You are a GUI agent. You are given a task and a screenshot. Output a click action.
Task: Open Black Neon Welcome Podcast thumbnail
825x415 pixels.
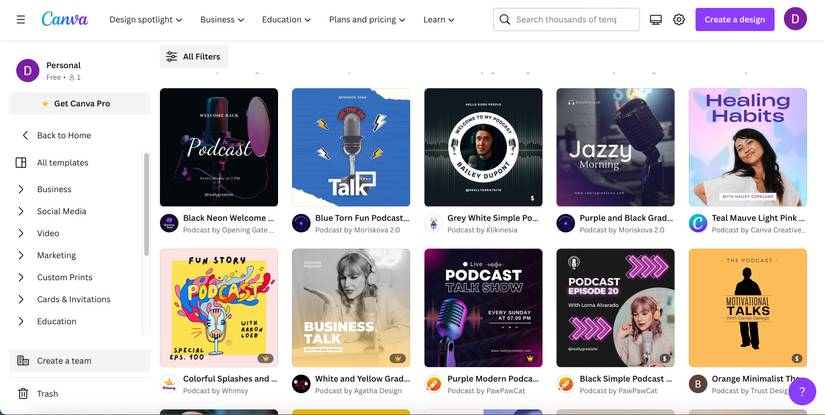point(219,147)
